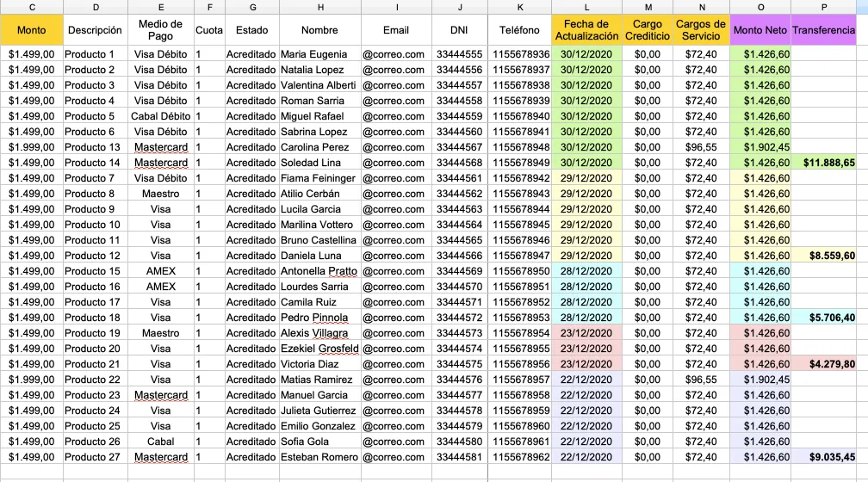This screenshot has width=868, height=482.
Task: Click the Email header cell
Action: pyautogui.click(x=396, y=30)
